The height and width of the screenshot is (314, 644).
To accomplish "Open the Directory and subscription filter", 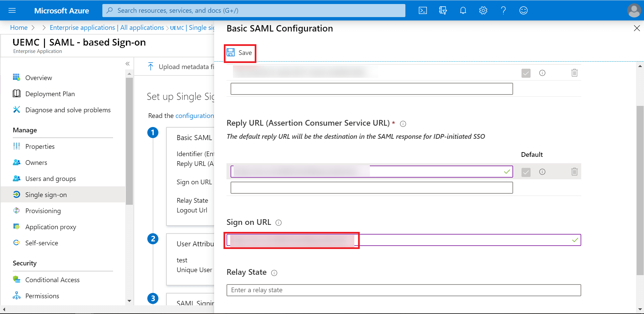I will [443, 10].
